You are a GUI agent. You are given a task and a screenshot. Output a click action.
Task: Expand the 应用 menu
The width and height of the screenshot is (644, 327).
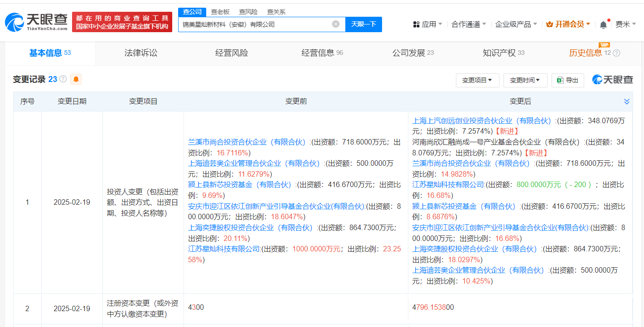(x=428, y=24)
